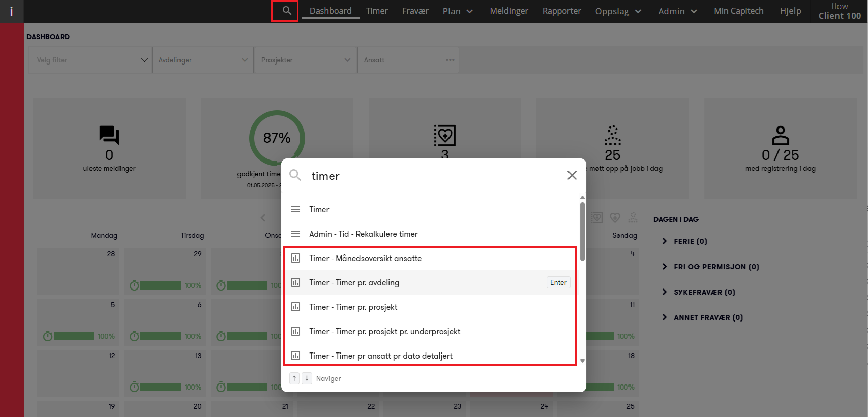Click the 'Mandag' column header

(x=104, y=235)
